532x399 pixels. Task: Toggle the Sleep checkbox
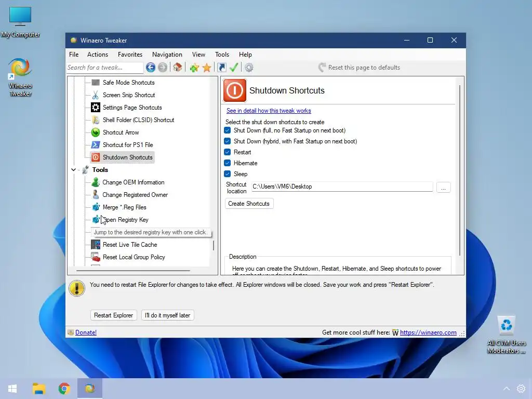coord(228,174)
